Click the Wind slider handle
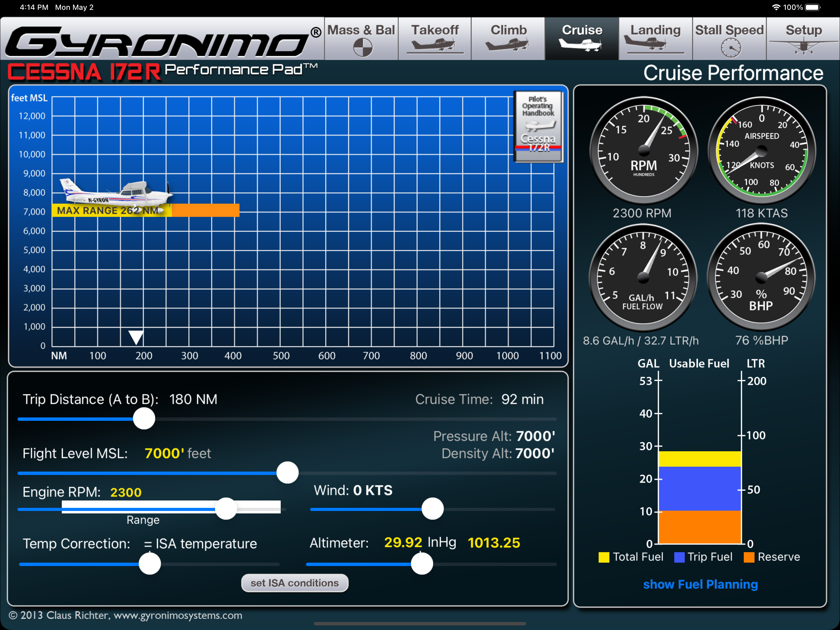This screenshot has height=630, width=840. pos(433,508)
